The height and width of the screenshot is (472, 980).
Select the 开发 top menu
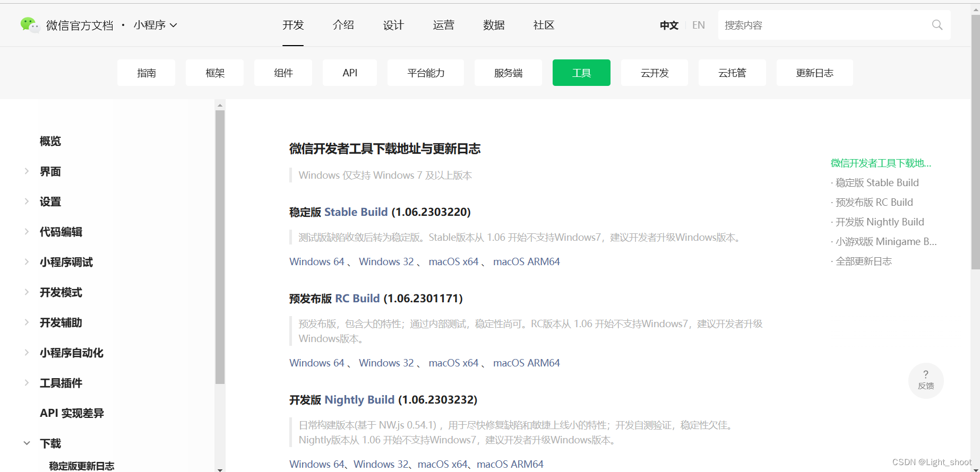point(293,25)
